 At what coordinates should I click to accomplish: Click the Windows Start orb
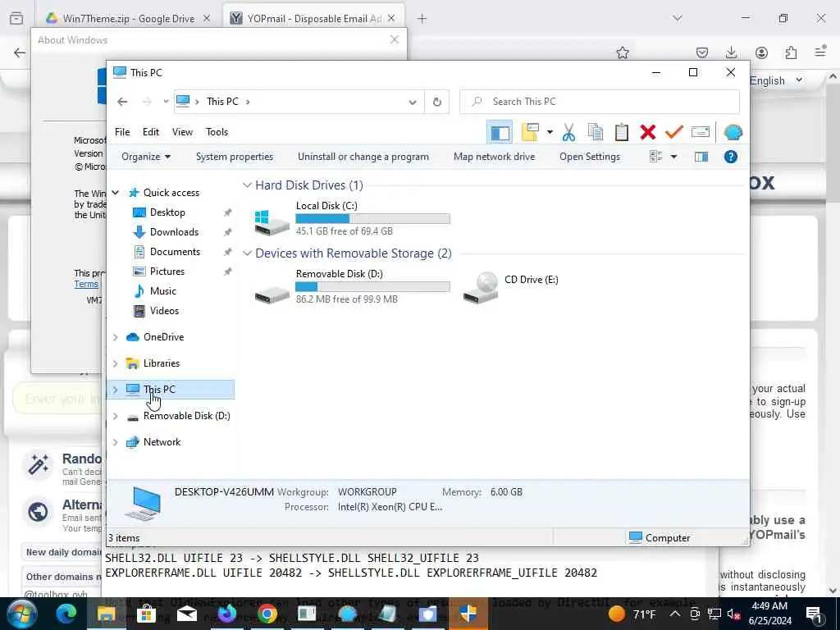(x=21, y=614)
